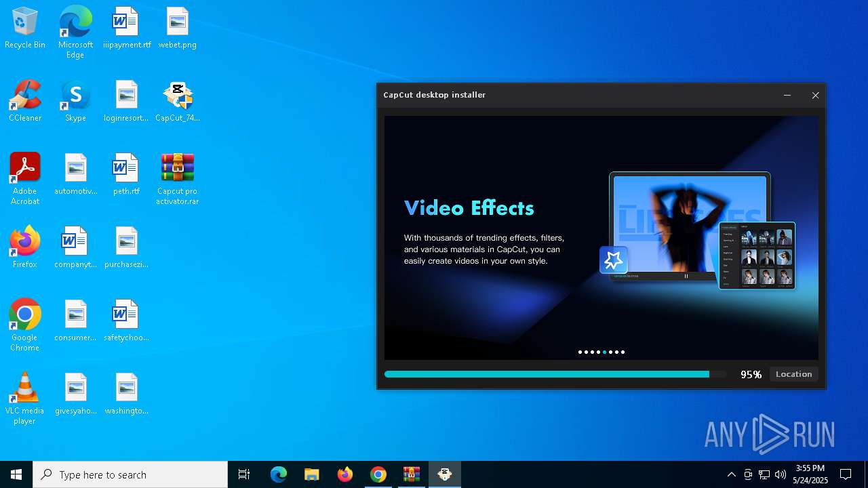Open network status tray icon
The image size is (868, 488).
(764, 474)
